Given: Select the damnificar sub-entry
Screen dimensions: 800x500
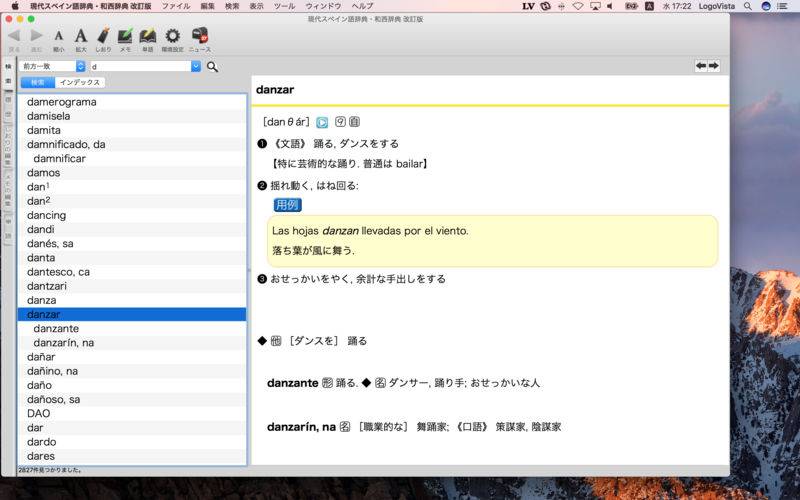Looking at the screenshot, I should [x=132, y=159].
